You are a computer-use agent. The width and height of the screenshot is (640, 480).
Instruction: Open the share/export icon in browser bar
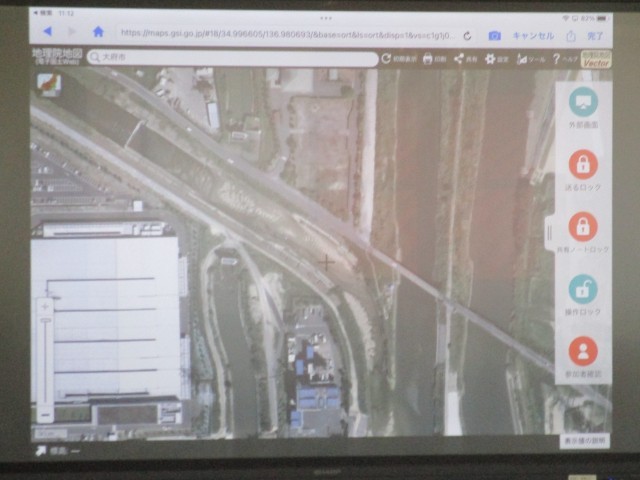(x=570, y=36)
